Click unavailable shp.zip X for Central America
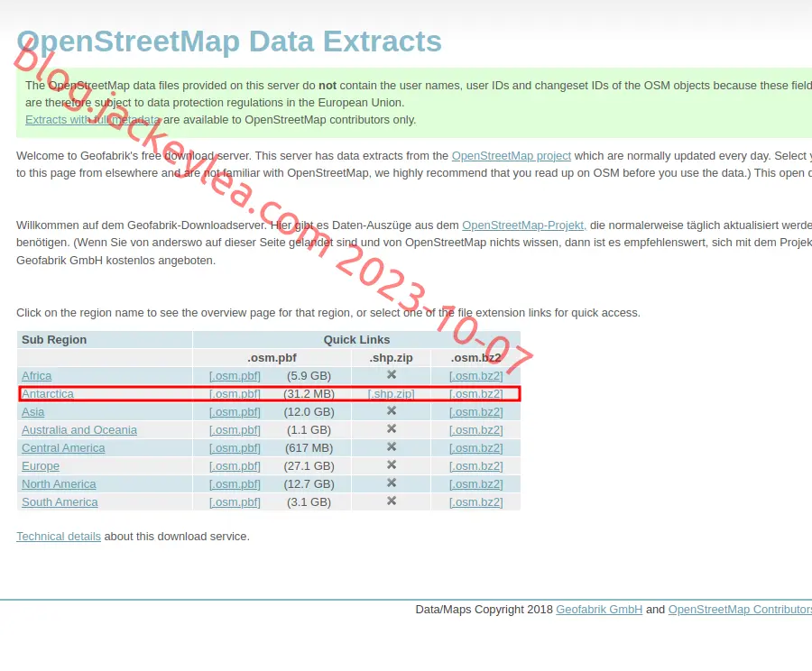Screen dimensions: 812x671 pos(392,446)
